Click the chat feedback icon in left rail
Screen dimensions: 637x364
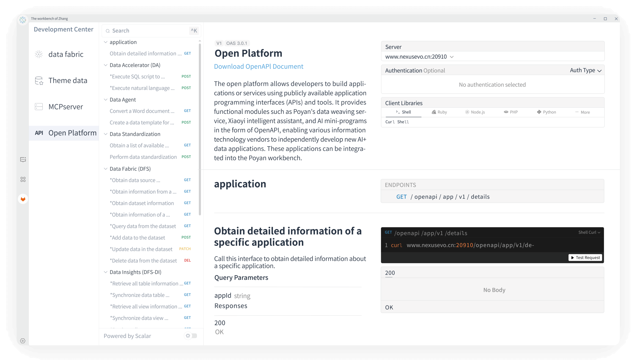(23, 159)
